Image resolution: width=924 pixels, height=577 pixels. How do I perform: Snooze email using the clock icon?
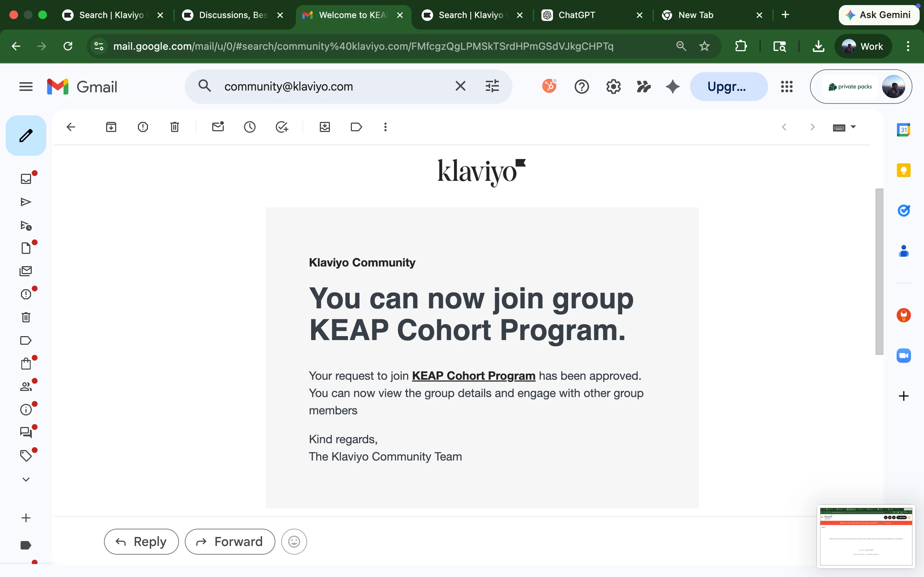click(250, 127)
